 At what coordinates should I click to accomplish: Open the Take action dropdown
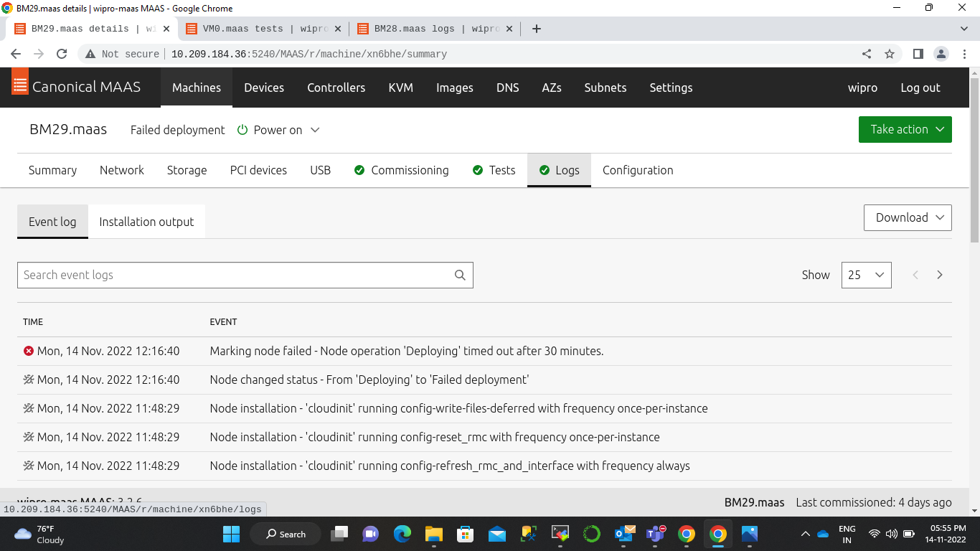tap(905, 130)
